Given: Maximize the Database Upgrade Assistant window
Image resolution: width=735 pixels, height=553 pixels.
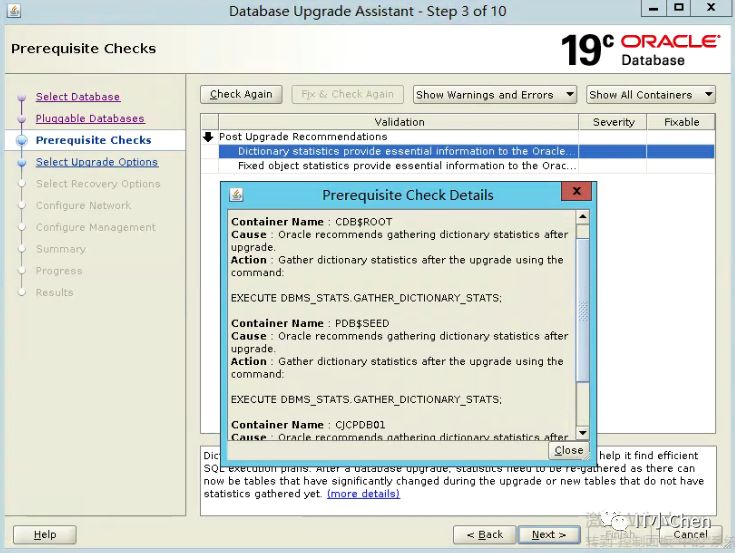Looking at the screenshot, I should (x=678, y=8).
